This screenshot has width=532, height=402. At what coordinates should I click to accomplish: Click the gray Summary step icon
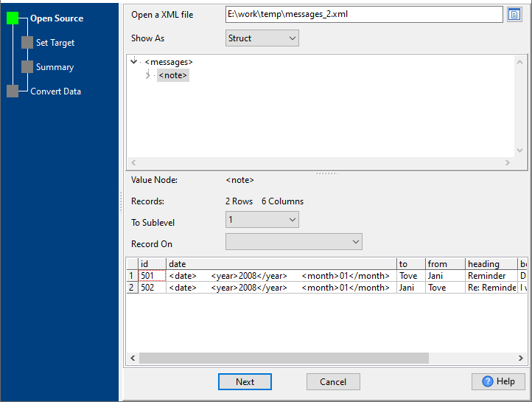27,67
